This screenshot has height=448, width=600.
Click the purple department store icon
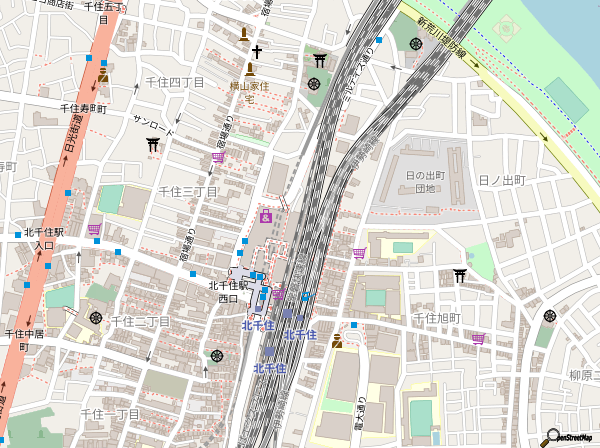(265, 216)
